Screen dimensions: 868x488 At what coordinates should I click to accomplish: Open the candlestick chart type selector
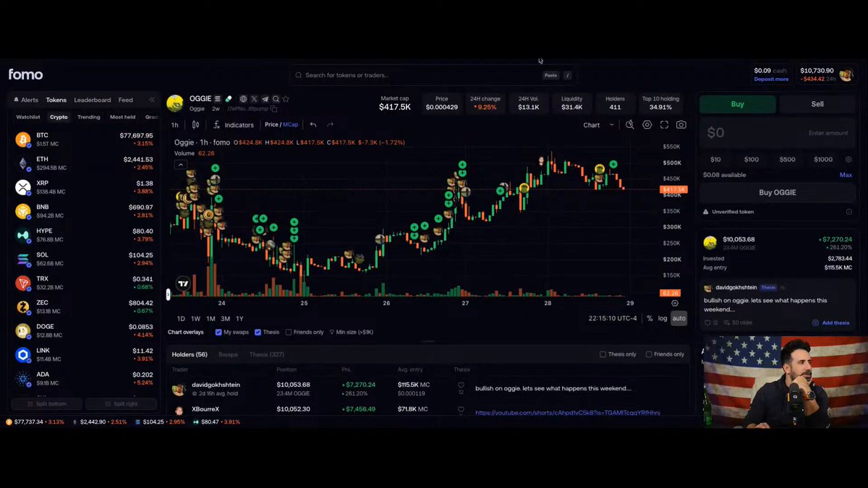[x=195, y=124]
